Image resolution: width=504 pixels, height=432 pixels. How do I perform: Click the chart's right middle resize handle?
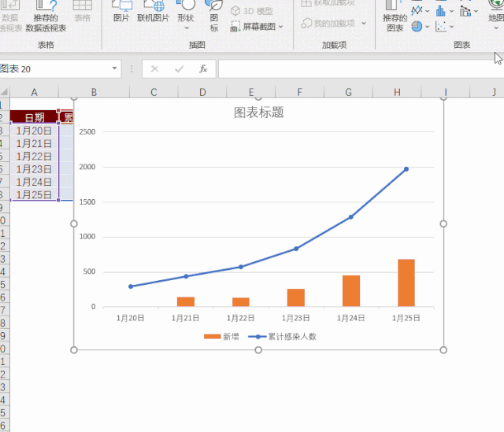pos(443,224)
